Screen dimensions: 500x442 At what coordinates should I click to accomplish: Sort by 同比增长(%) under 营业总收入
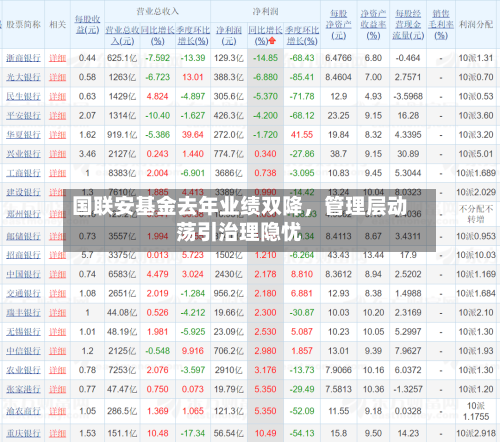tap(157, 36)
